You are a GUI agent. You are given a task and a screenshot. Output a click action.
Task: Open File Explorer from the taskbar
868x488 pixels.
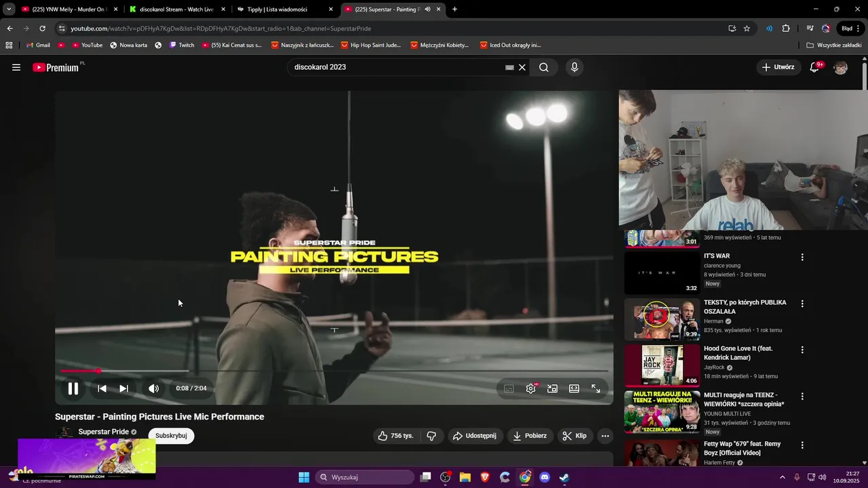point(465,477)
